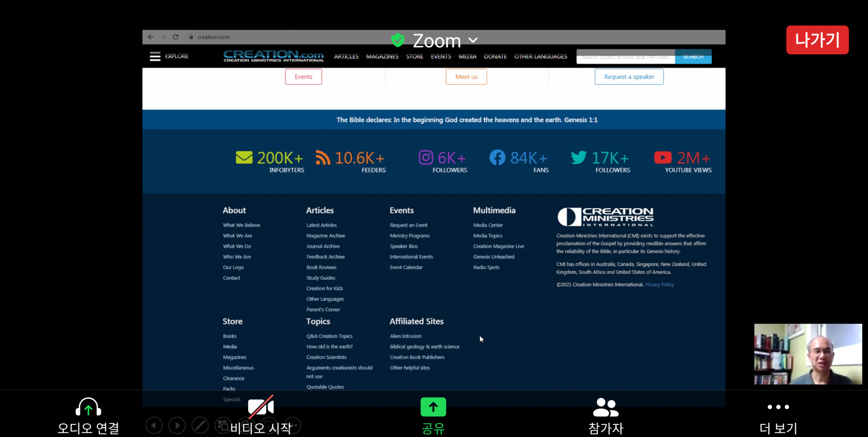Viewport: 868px width, 437px height.
Task: Open the DONATE nav item
Action: tap(495, 56)
